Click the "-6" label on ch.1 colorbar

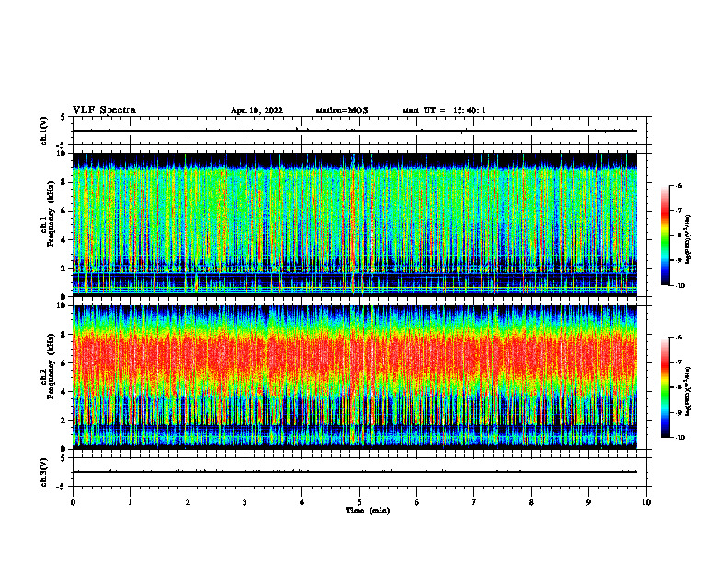point(678,185)
